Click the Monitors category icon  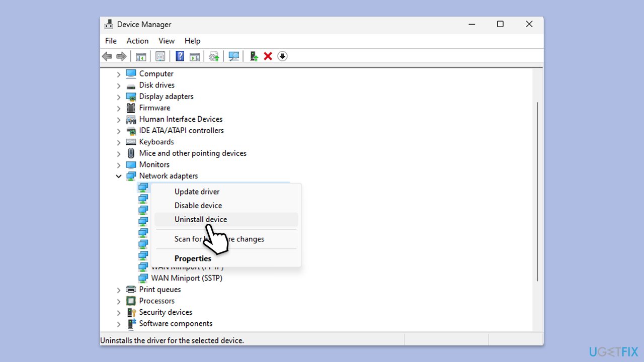coord(131,165)
